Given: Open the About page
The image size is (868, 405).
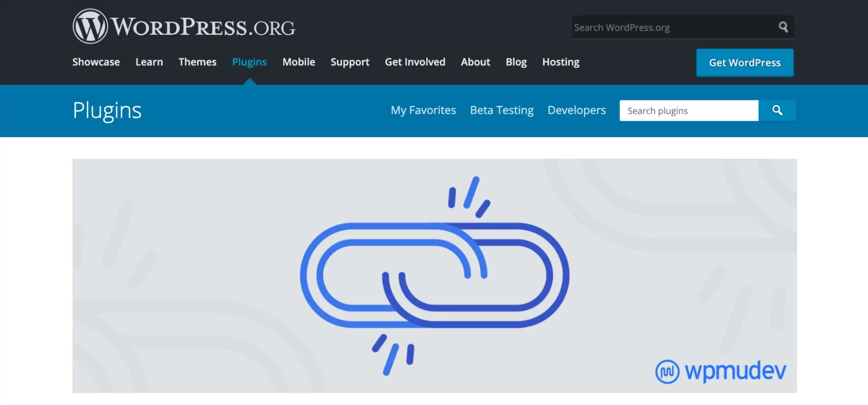Looking at the screenshot, I should [475, 62].
